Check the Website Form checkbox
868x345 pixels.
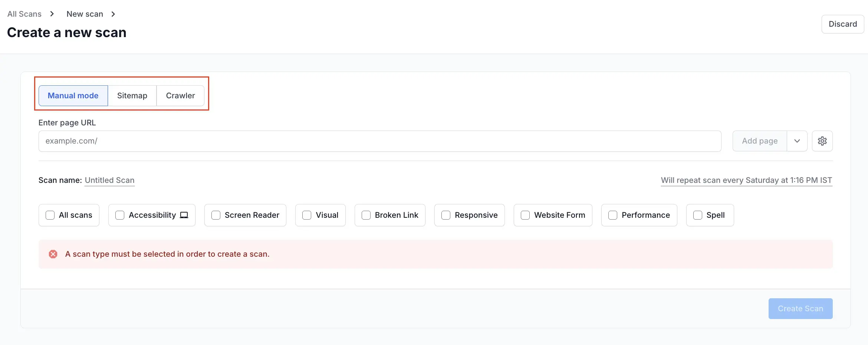[x=525, y=215]
